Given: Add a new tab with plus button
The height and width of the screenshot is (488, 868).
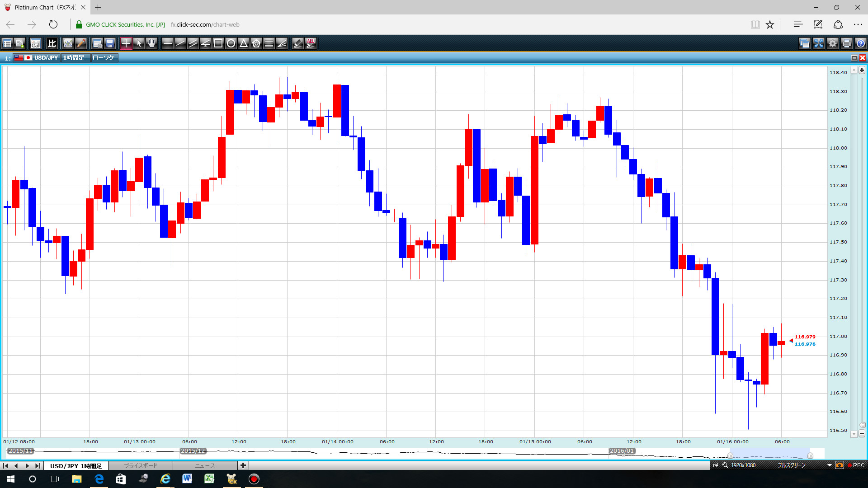Looking at the screenshot, I should [243, 465].
